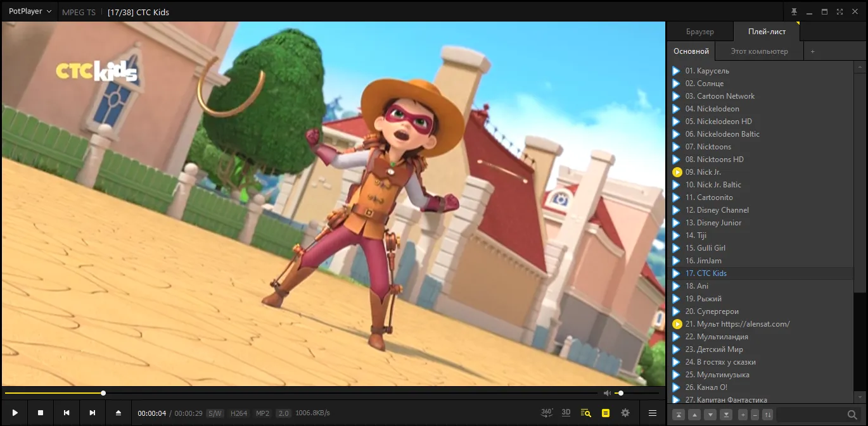Move selected playlist item down
This screenshot has width=868, height=426.
[710, 415]
